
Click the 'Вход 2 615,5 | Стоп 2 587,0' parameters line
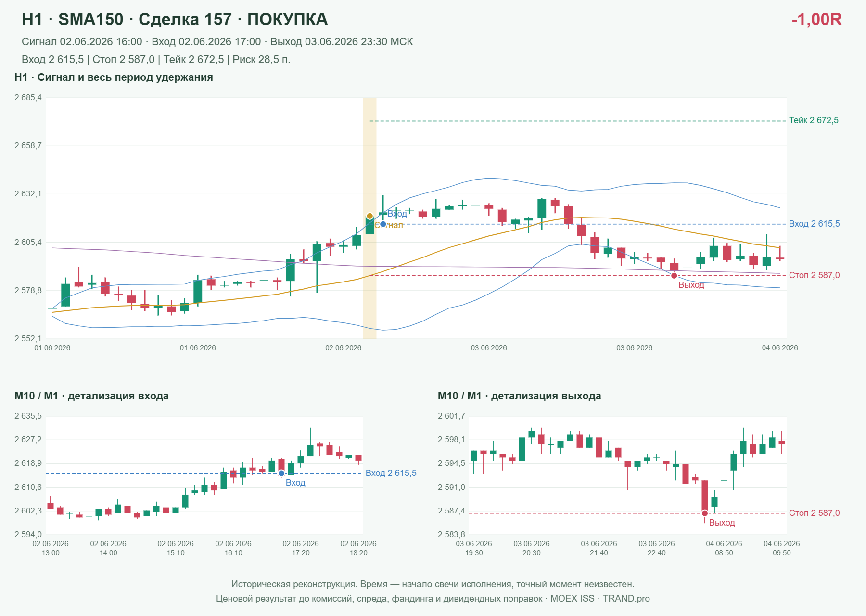156,60
